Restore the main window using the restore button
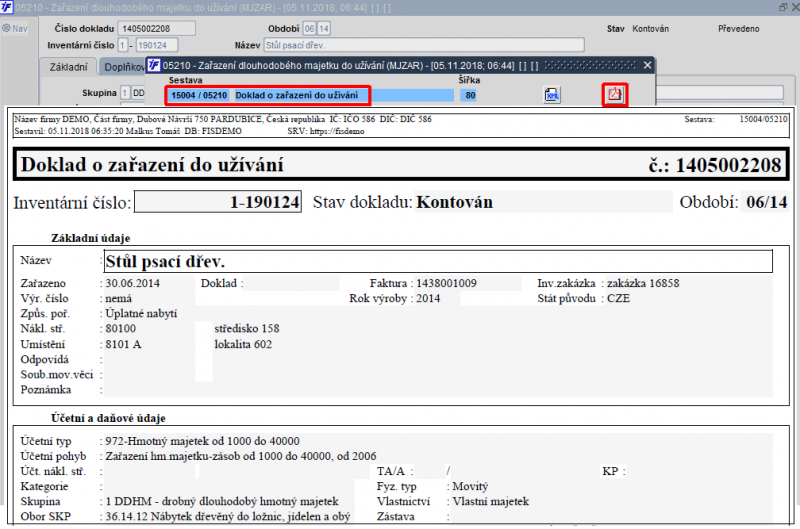 (781, 7)
